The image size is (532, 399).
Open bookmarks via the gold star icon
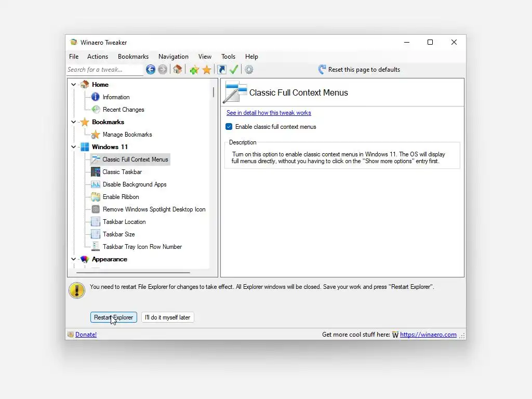pos(207,70)
